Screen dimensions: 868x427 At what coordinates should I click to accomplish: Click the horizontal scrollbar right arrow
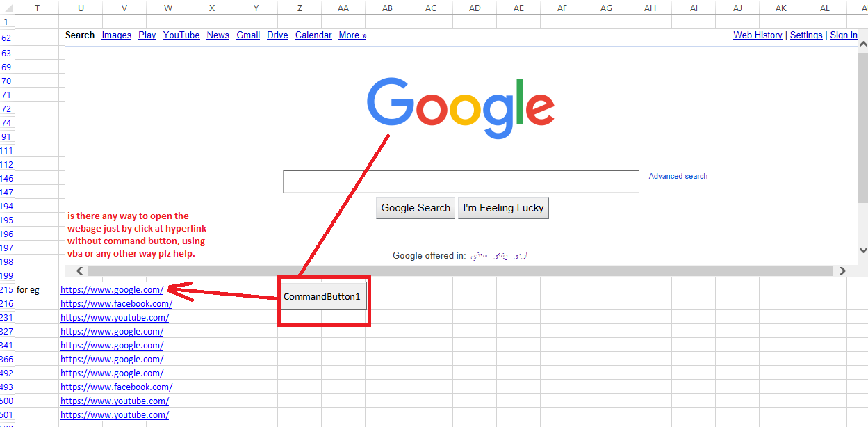pos(842,271)
